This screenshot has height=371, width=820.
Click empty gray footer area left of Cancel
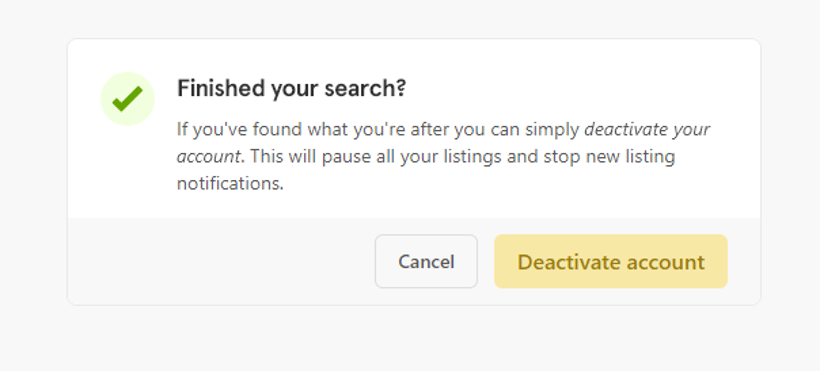click(220, 261)
